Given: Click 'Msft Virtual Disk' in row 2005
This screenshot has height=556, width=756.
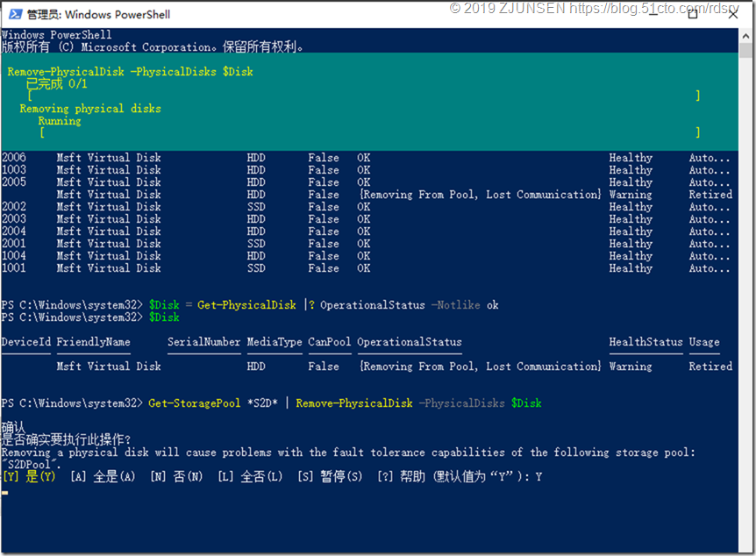Looking at the screenshot, I should coord(109,182).
